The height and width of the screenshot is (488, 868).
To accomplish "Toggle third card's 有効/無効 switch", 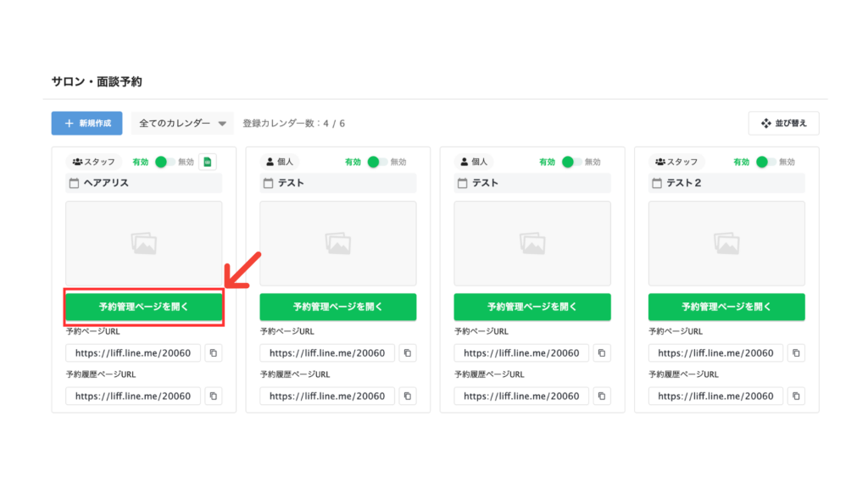I will pyautogui.click(x=572, y=162).
